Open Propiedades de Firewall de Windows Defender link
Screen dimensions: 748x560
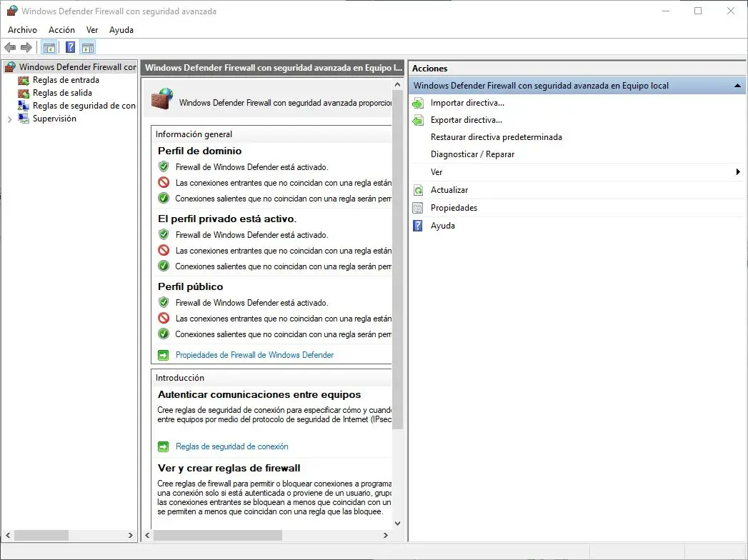255,356
